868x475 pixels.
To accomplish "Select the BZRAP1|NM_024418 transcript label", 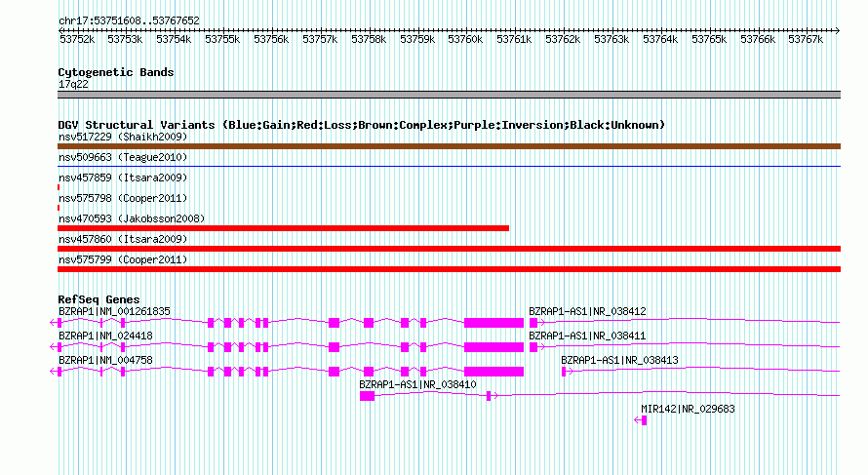I will click(105, 336).
